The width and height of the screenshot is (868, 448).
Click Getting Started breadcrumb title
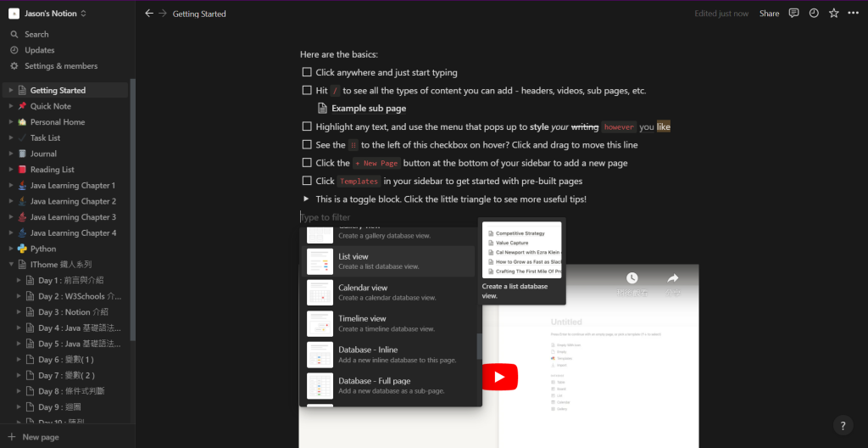point(199,14)
